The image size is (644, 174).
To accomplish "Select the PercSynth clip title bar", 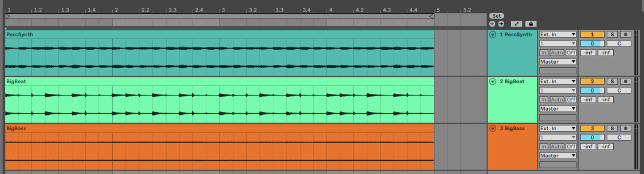I will tap(219, 35).
